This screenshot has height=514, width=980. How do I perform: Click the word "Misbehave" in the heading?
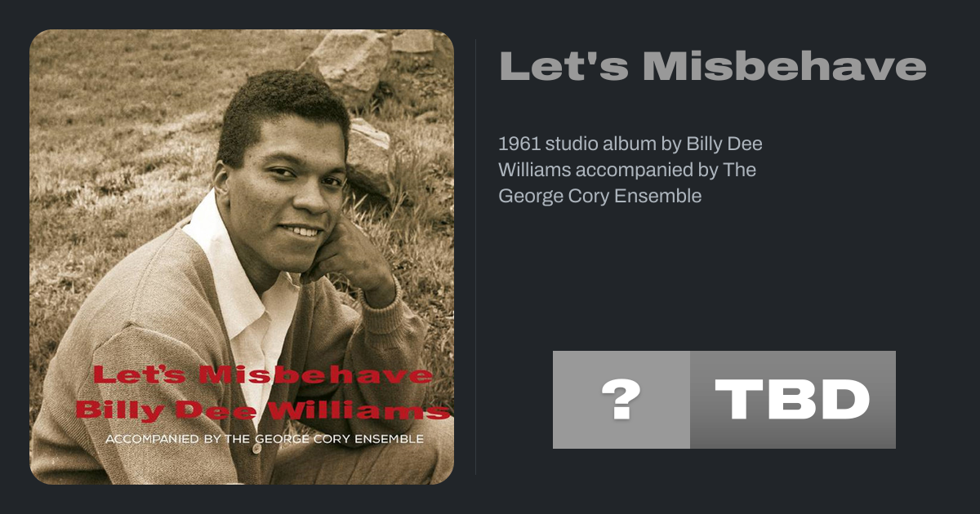coord(784,67)
